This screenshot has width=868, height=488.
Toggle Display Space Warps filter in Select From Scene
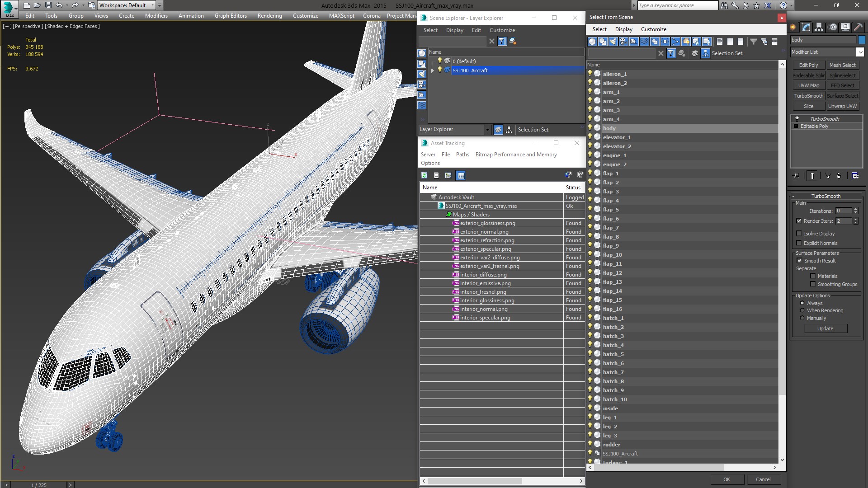644,42
